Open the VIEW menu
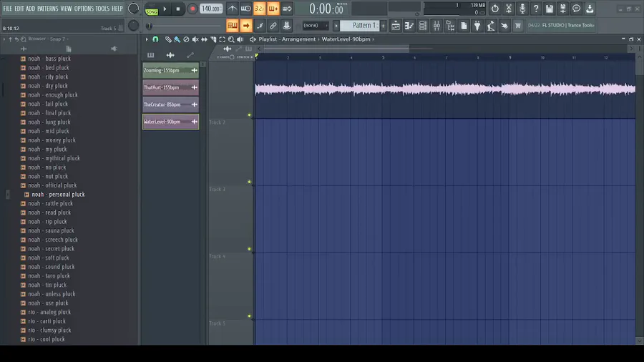Image resolution: width=644 pixels, height=362 pixels. click(x=66, y=8)
